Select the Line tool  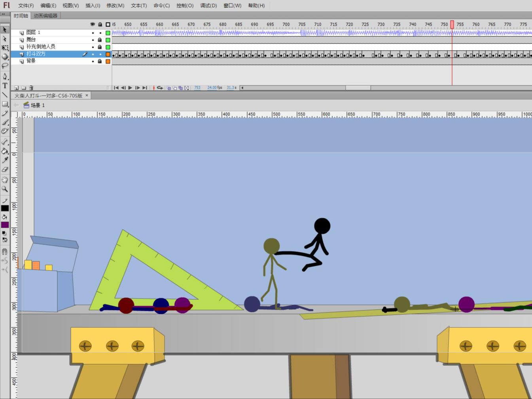click(x=5, y=95)
